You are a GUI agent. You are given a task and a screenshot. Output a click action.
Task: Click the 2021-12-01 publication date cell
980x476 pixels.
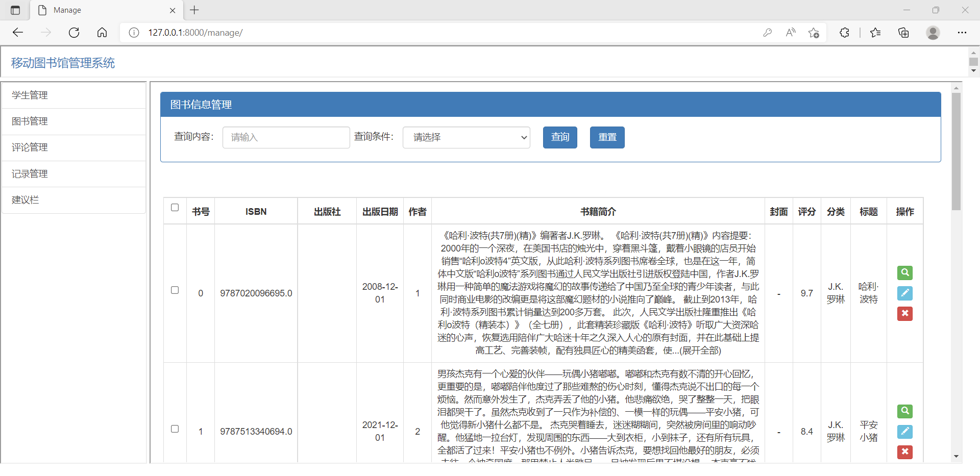click(x=380, y=432)
